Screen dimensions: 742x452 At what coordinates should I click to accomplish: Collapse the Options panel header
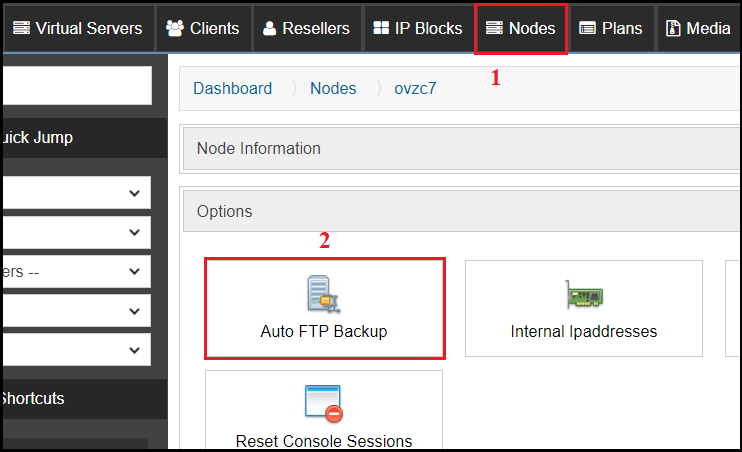(461, 211)
